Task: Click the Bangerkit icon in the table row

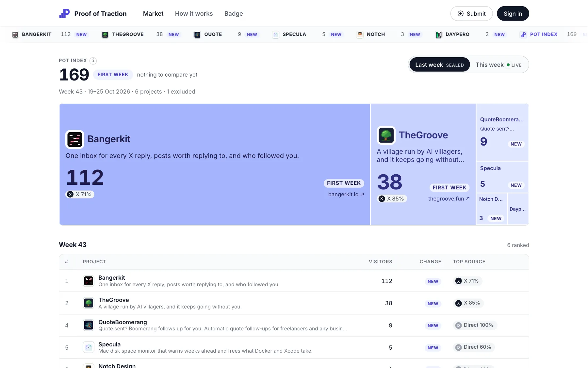Action: click(89, 281)
